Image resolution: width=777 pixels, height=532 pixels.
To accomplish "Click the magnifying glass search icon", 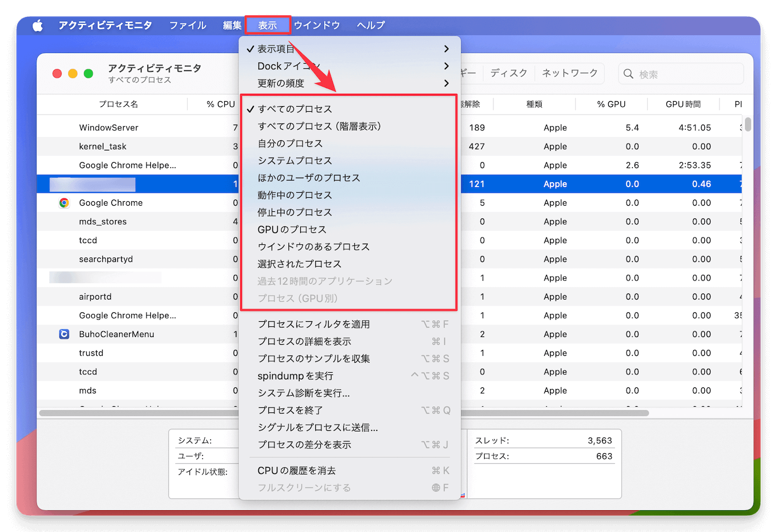I will click(x=628, y=74).
